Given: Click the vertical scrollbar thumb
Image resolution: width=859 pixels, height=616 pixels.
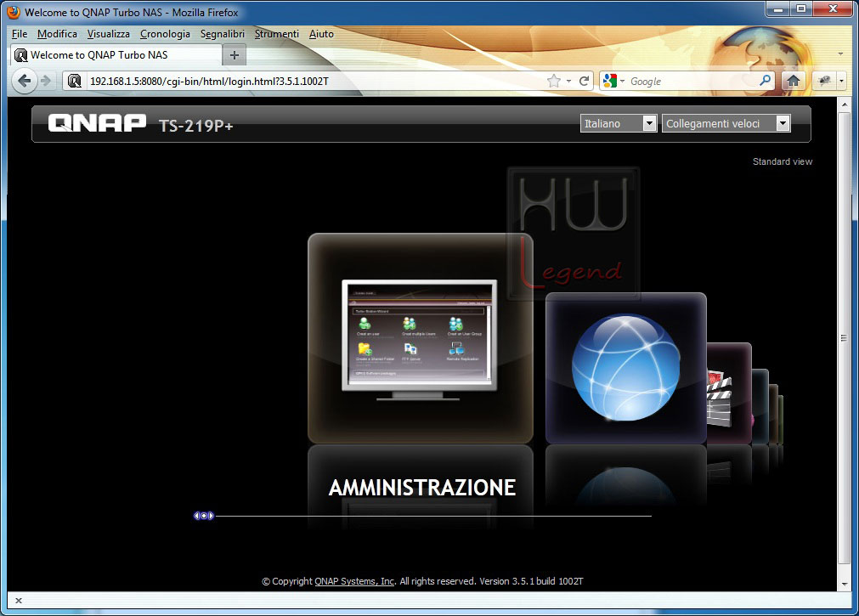Looking at the screenshot, I should click(x=845, y=338).
